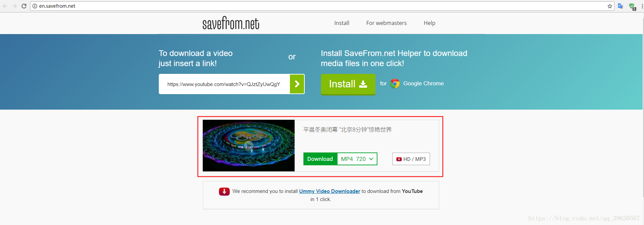
Task: Open the For webmasters menu item
Action: coord(387,23)
